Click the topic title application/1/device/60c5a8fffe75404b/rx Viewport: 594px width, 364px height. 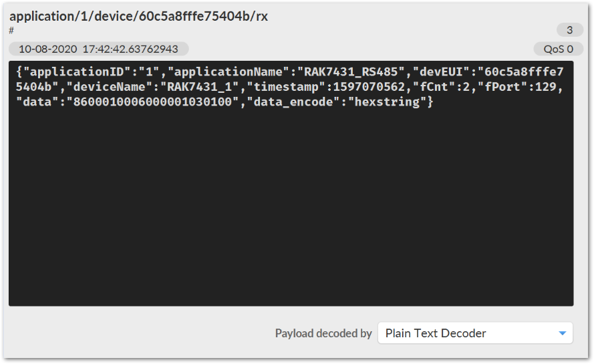point(139,16)
